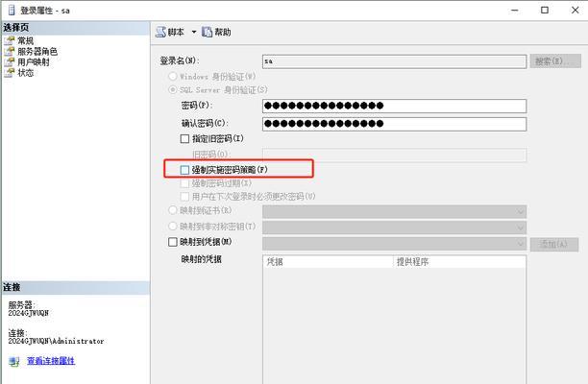The image size is (588, 384).
Task: Click the 2024GJWUQN\Administrator connection text
Action: click(x=56, y=342)
